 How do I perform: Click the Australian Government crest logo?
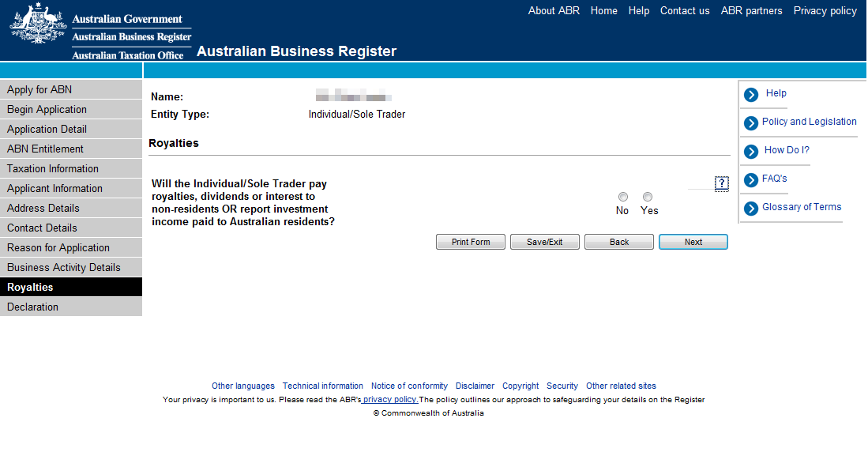pos(38,25)
